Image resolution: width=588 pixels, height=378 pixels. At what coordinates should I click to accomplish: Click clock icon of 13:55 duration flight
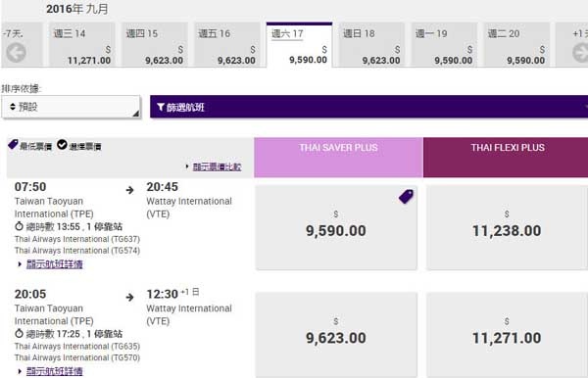(x=20, y=226)
